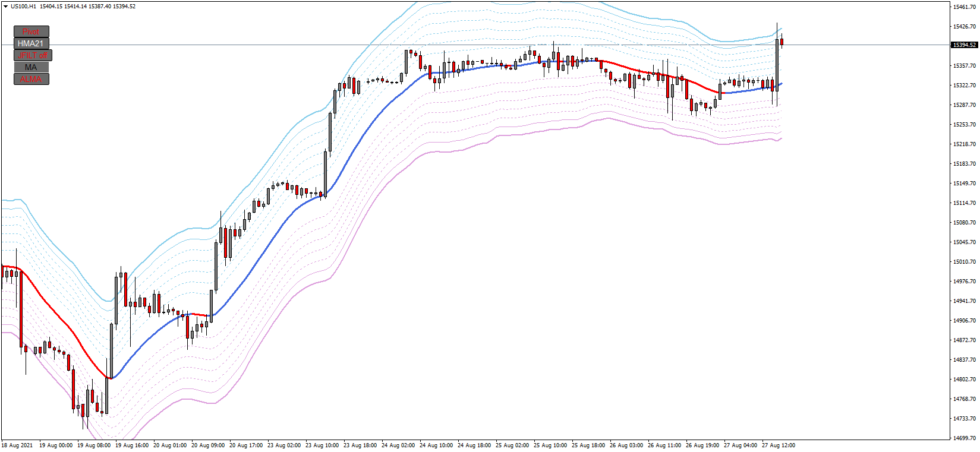
Task: Click time axis label '23 Aug 02:00'
Action: (x=284, y=445)
